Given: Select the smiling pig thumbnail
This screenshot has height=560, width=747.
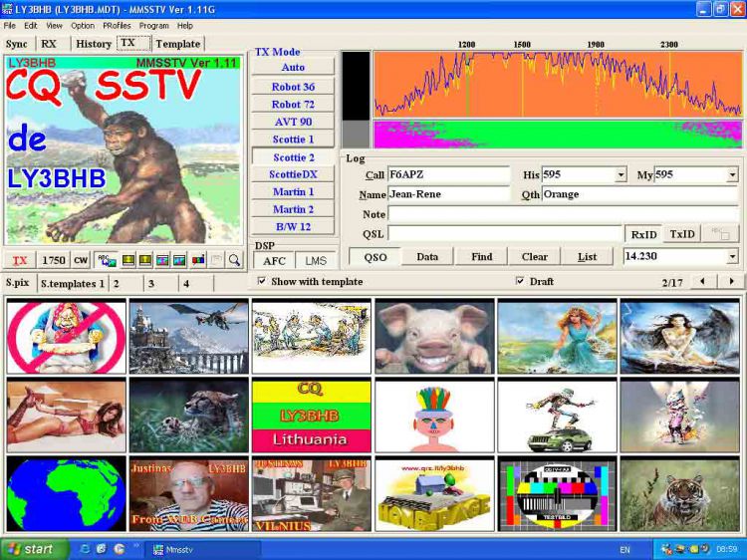Looking at the screenshot, I should 434,337.
